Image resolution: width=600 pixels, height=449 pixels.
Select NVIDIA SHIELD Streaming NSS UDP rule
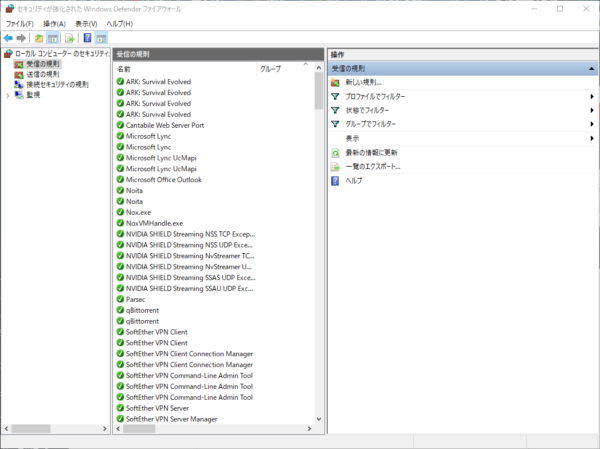[x=189, y=245]
